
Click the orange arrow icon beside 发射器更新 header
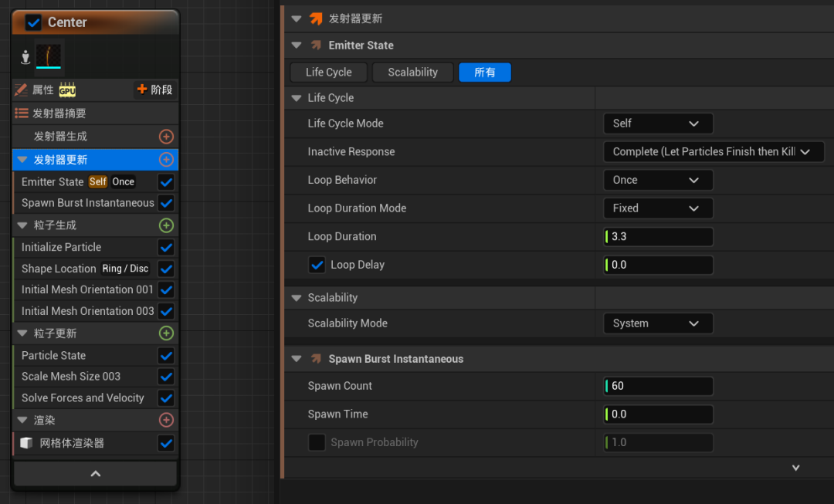(316, 19)
